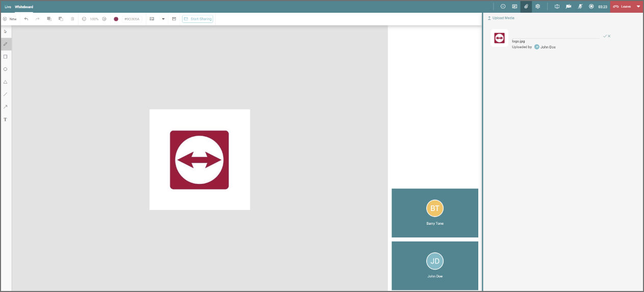The width and height of the screenshot is (644, 292).
Task: Click the John Doe uploader name
Action: 548,47
